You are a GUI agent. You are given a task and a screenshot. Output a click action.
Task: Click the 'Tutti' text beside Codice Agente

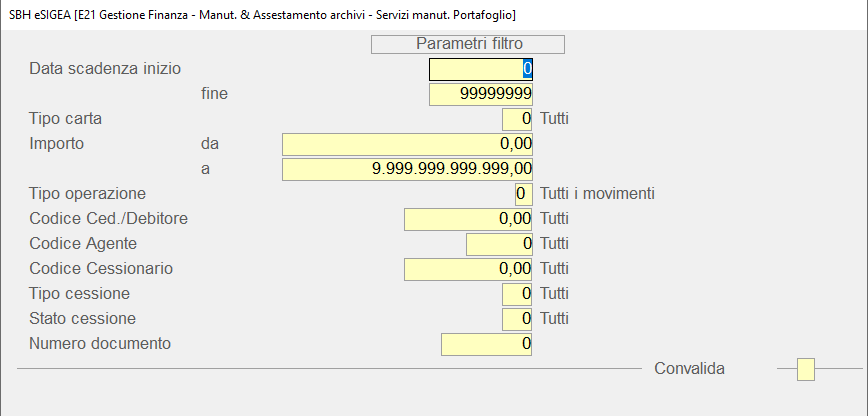555,243
